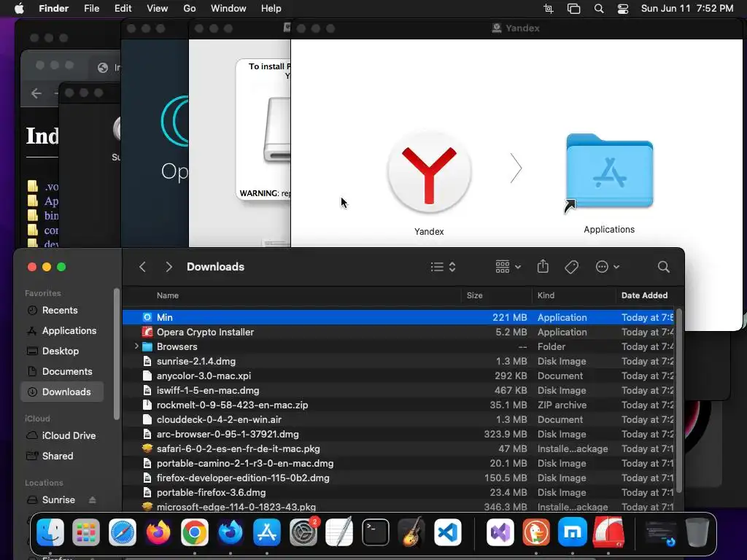The image size is (747, 560).
Task: Open Terminal from the Dock
Action: [376, 532]
